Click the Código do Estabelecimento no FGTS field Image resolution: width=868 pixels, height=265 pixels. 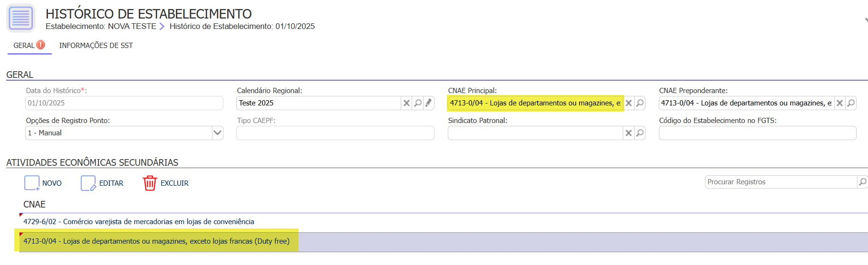pos(757,133)
